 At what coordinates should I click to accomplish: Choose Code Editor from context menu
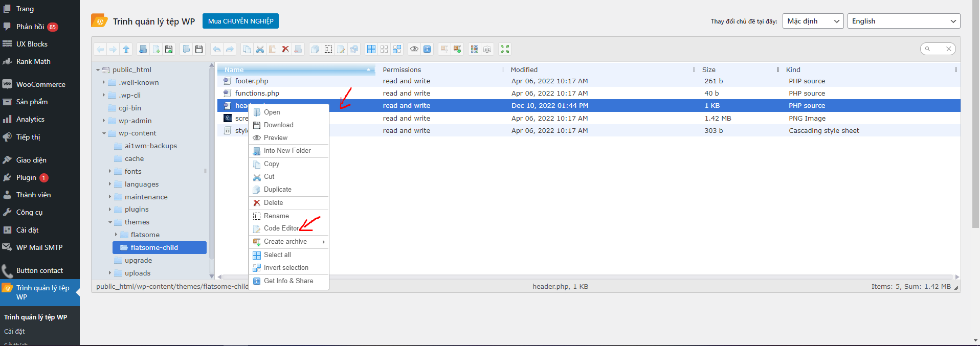(281, 228)
